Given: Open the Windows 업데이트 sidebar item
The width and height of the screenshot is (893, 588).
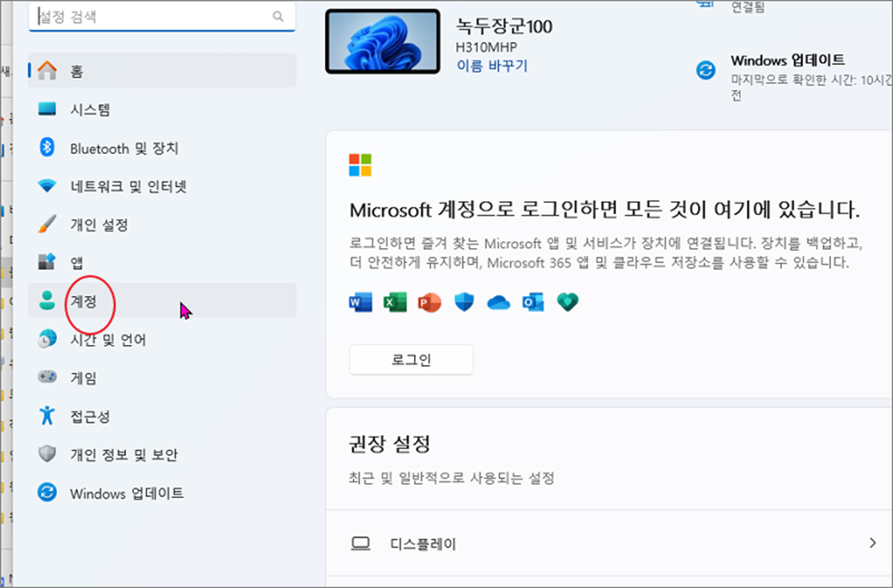Looking at the screenshot, I should tap(162, 492).
